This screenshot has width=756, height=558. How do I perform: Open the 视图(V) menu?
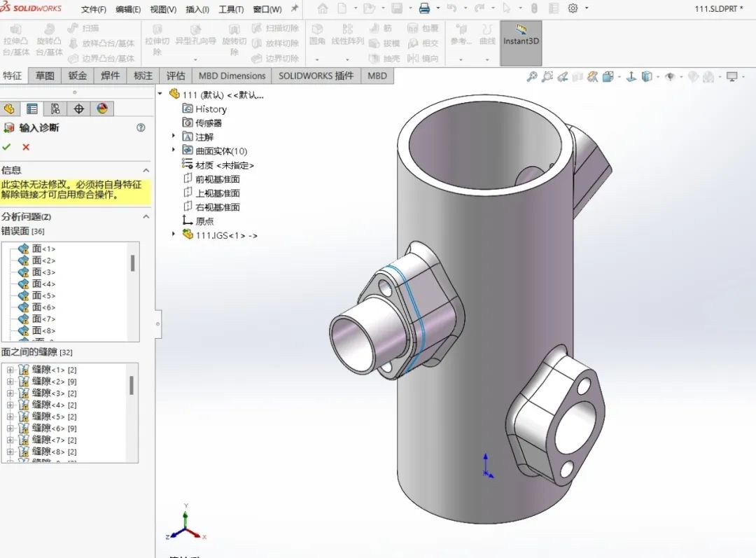click(x=163, y=9)
